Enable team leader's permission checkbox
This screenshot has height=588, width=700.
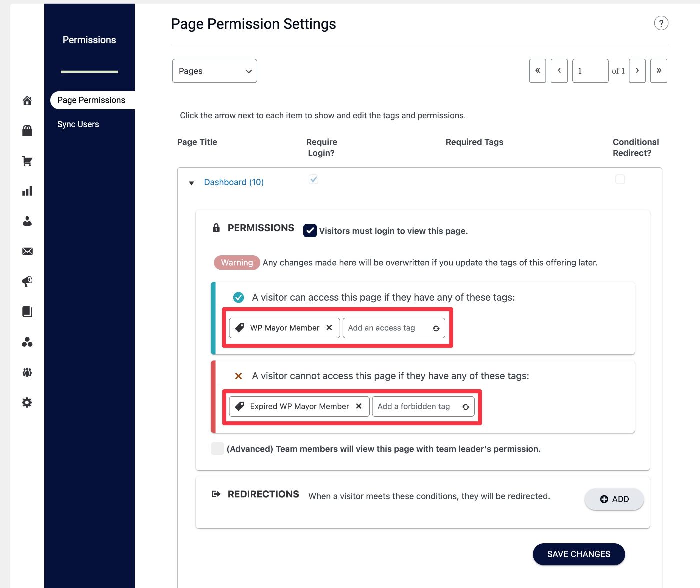tap(217, 449)
